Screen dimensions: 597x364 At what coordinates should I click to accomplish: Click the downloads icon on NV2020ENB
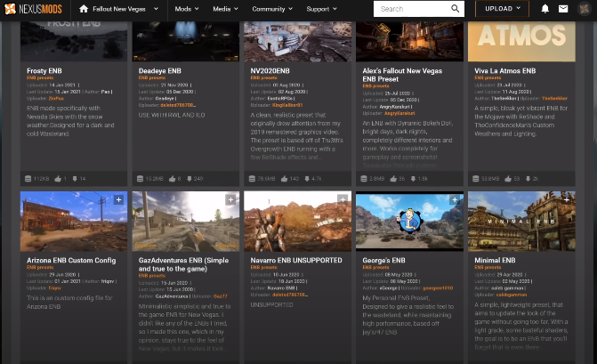[x=307, y=179]
